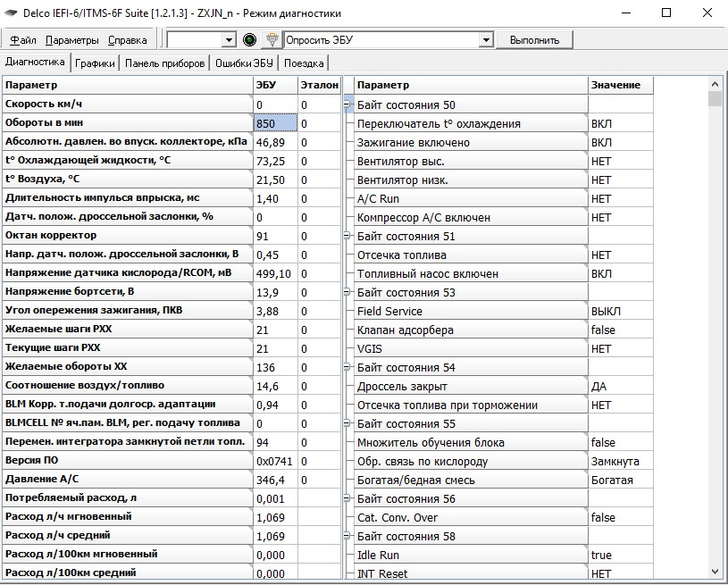Switch to the Ошибки ЭБУ tab
The image size is (728, 585).
[244, 63]
